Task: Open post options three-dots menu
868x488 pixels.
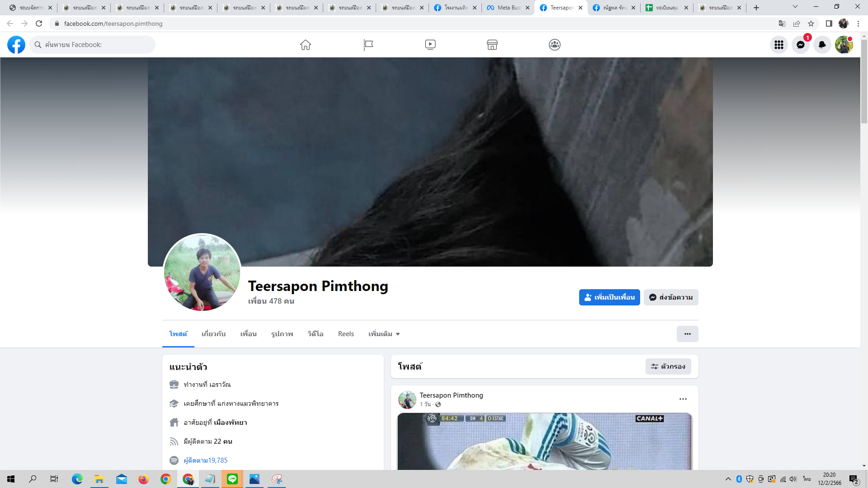Action: [x=683, y=399]
